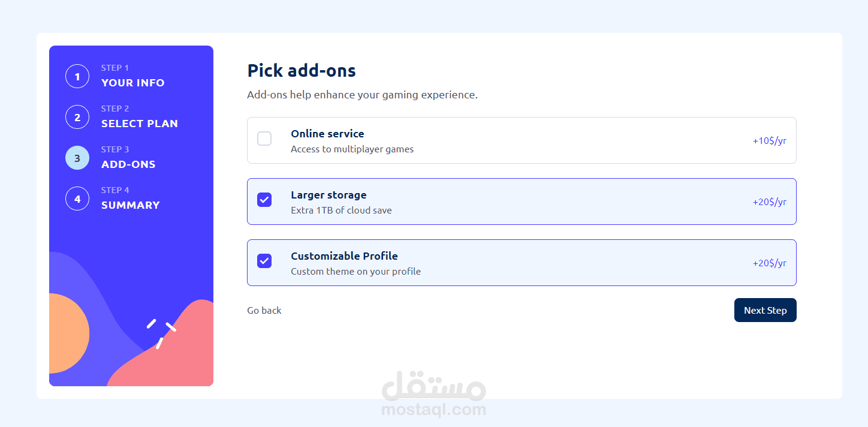Click the step 2 circle icon
This screenshot has height=427, width=868.
77,117
